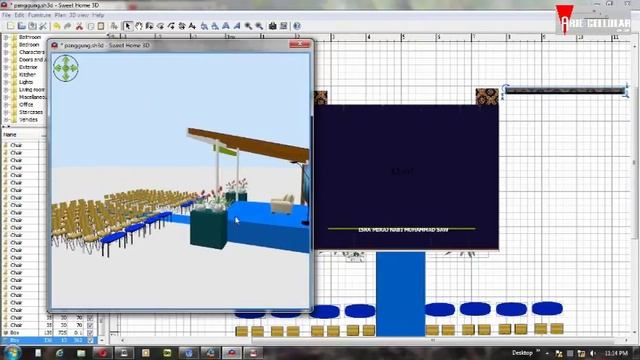Viewport: 640px width, 360px height.
Task: Click the Paste clipboard icon
Action: [x=101, y=26]
